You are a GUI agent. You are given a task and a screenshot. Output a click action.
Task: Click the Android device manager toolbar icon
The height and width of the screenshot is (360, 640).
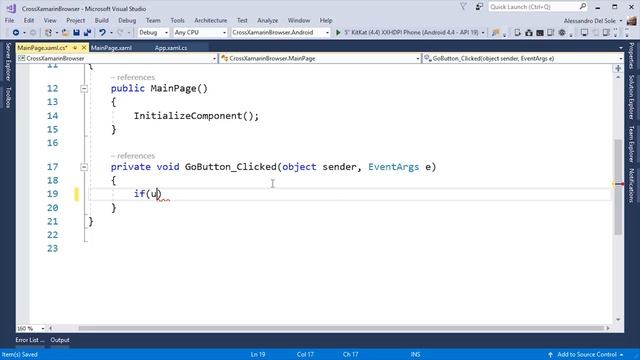(518, 32)
